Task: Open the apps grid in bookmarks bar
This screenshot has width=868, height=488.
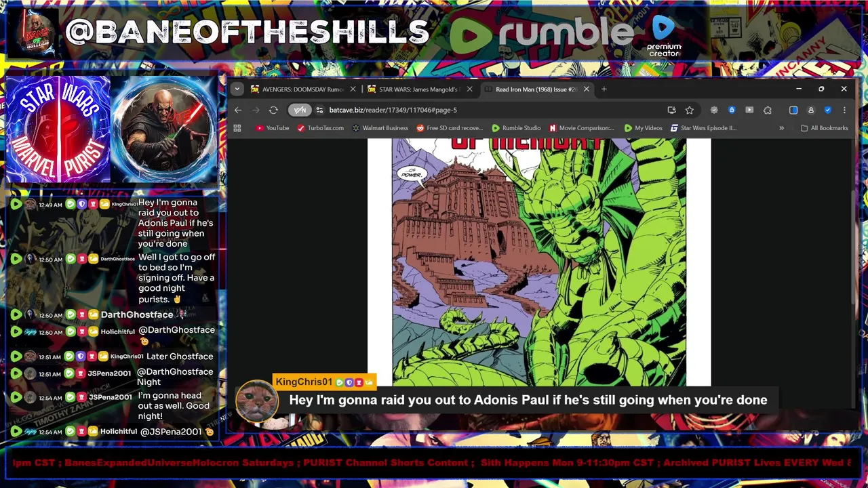Action: (237, 128)
